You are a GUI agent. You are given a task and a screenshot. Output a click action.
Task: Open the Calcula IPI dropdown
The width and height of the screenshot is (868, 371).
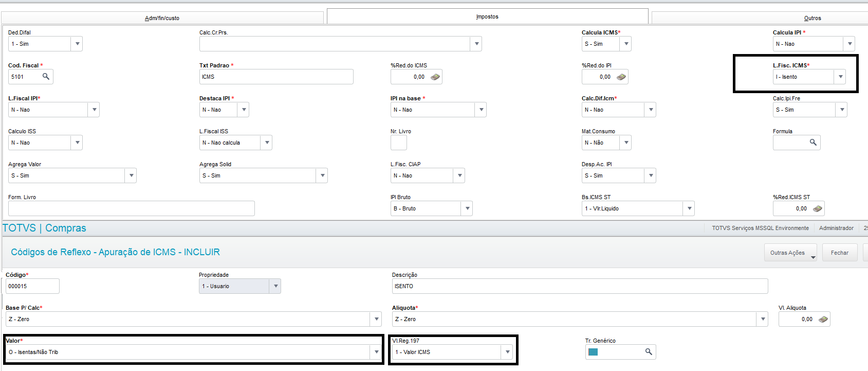(x=849, y=44)
